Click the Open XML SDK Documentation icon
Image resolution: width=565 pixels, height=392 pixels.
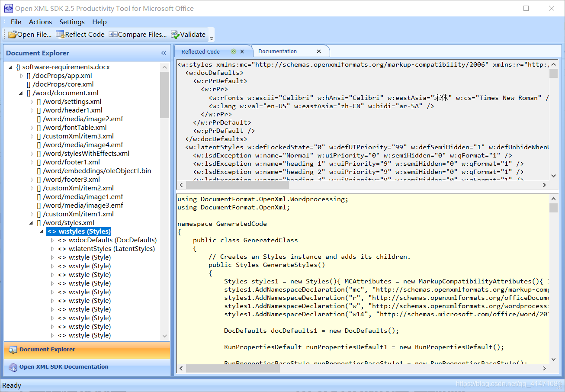click(x=13, y=367)
